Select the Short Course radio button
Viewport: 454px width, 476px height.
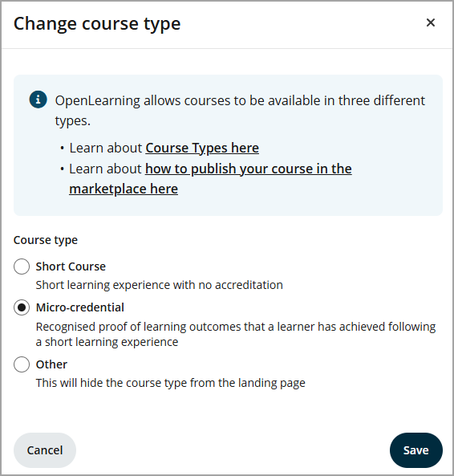22,266
